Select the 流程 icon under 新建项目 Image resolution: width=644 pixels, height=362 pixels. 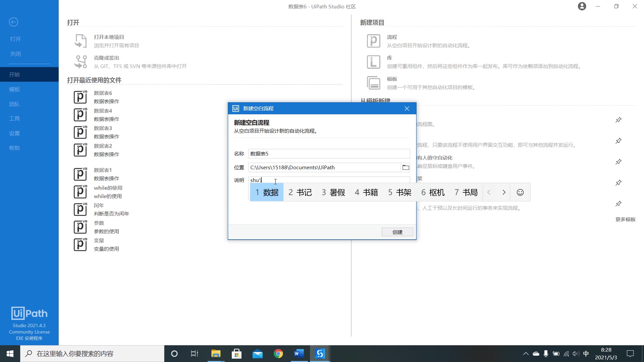373,41
